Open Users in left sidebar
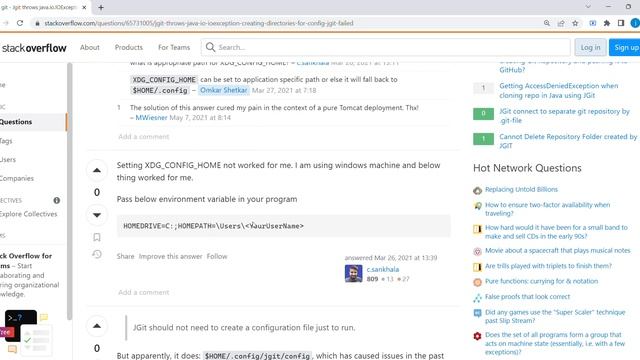640x360 pixels. click(x=8, y=160)
